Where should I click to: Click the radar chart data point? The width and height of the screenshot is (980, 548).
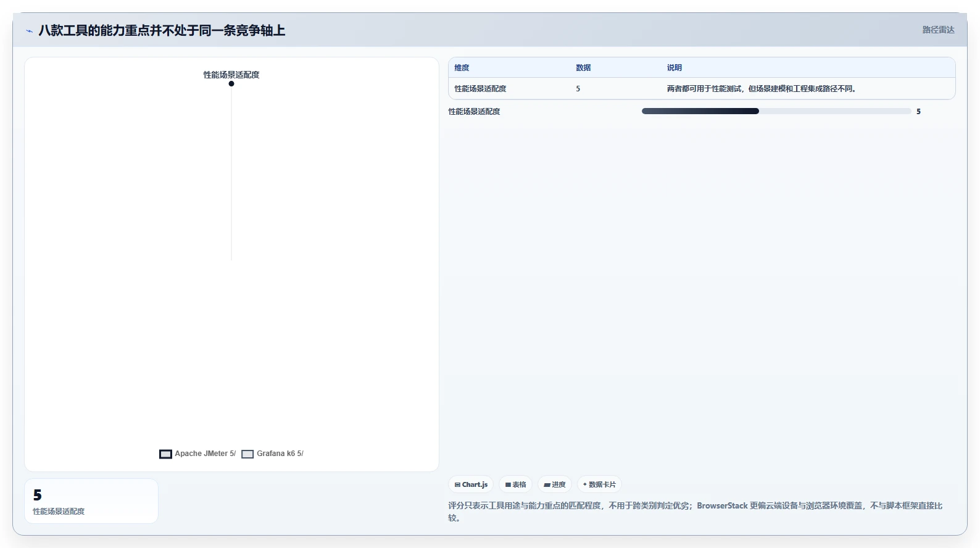(x=231, y=84)
